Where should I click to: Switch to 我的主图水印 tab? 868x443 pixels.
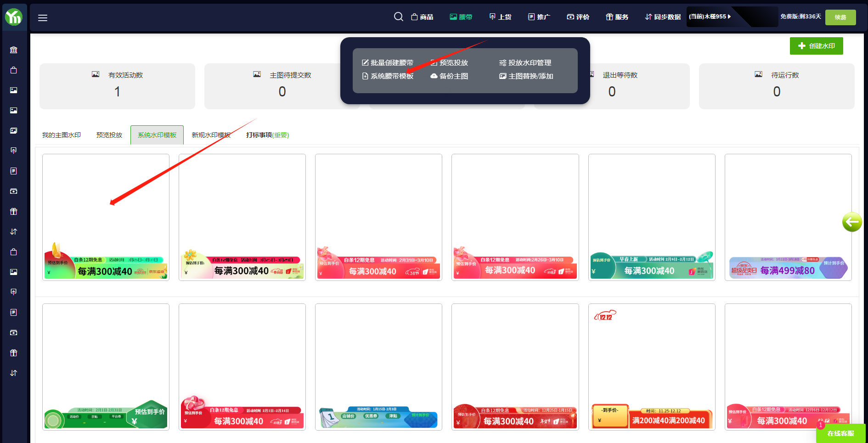(x=62, y=135)
